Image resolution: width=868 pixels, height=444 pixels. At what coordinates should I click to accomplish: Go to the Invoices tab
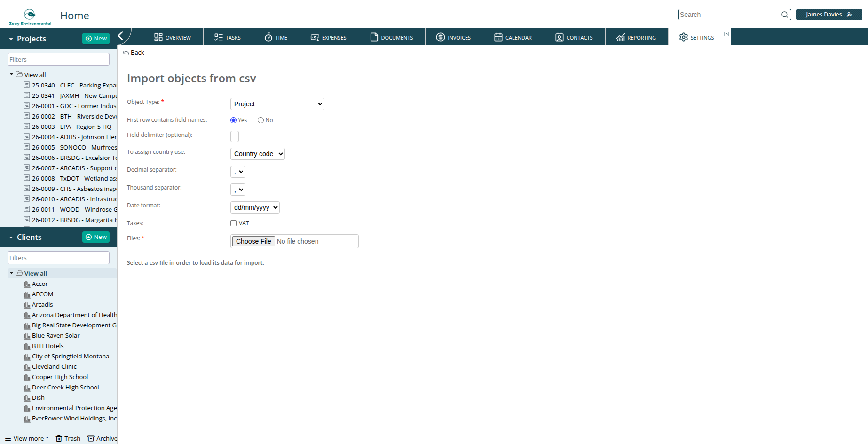pos(454,37)
